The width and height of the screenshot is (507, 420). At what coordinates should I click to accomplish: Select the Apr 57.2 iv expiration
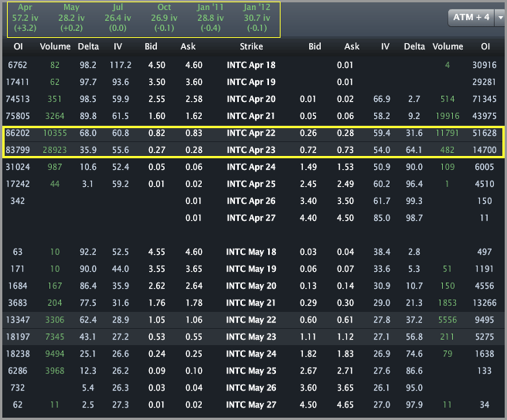click(x=25, y=18)
